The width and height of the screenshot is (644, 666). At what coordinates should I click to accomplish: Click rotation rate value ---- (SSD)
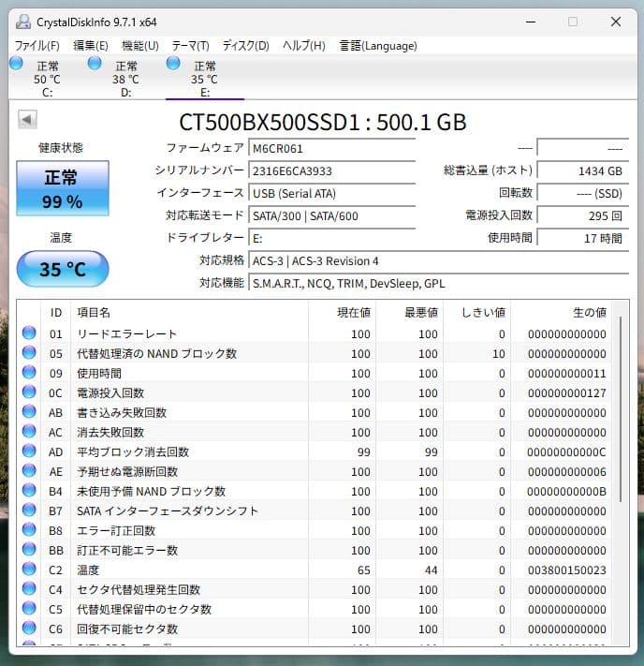(x=582, y=193)
